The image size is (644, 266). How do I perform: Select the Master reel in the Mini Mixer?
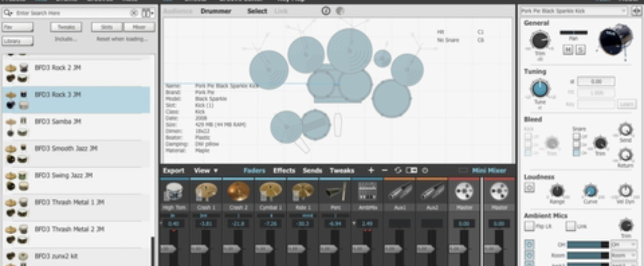[x=499, y=192]
